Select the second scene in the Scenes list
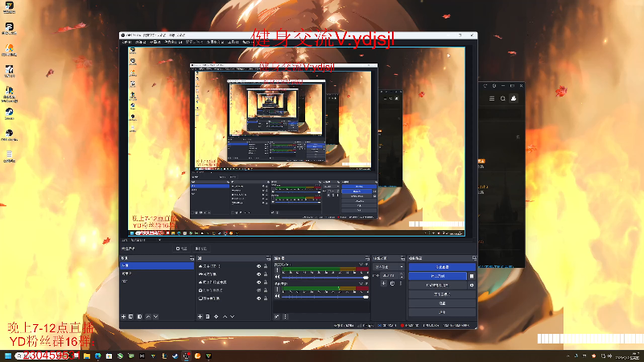The height and width of the screenshot is (362, 644). (157, 274)
